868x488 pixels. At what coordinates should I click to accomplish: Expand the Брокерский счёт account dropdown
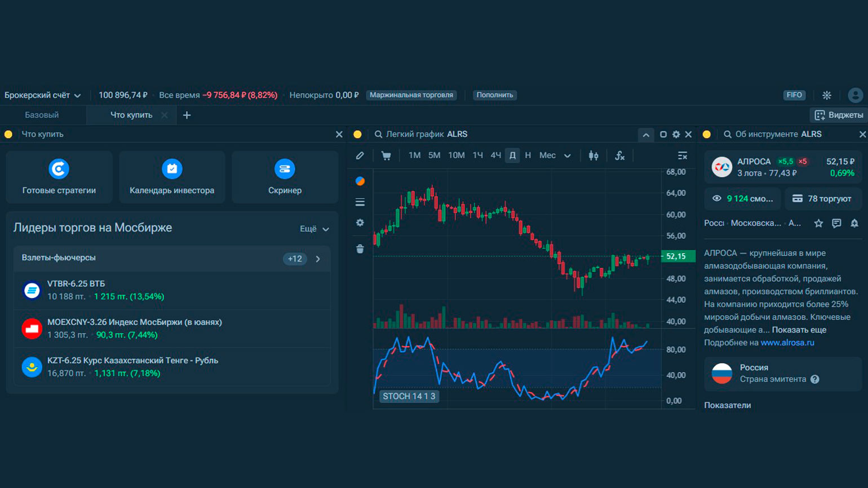tap(43, 95)
